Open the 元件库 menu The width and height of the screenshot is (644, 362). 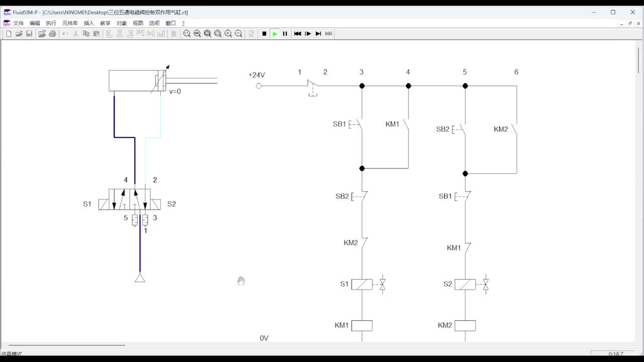[70, 23]
